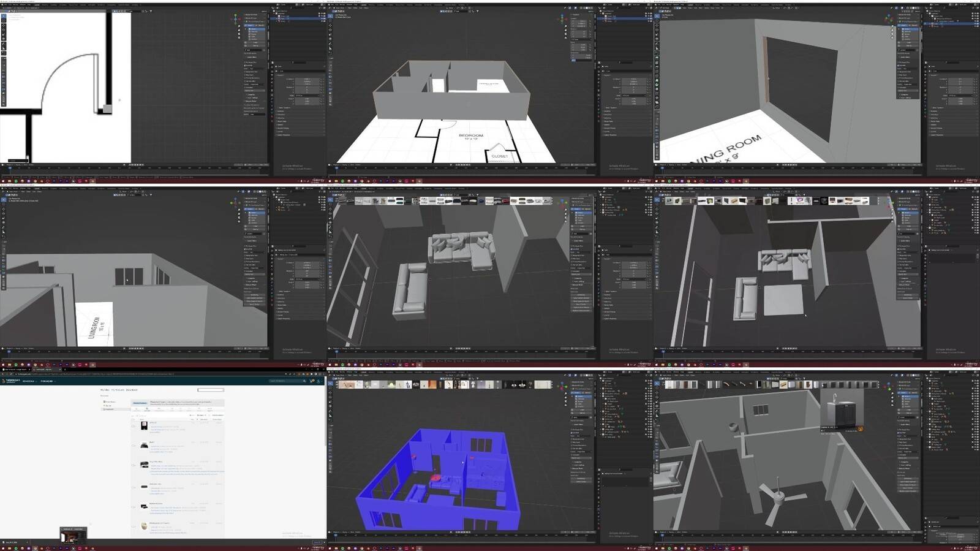The width and height of the screenshot is (980, 551).
Task: Open Windows Start below the TurboSquid page
Action: coord(2,549)
